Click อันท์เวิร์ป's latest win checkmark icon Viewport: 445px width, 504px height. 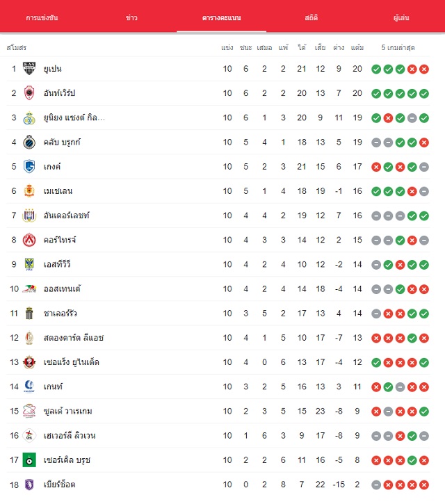coord(424,94)
